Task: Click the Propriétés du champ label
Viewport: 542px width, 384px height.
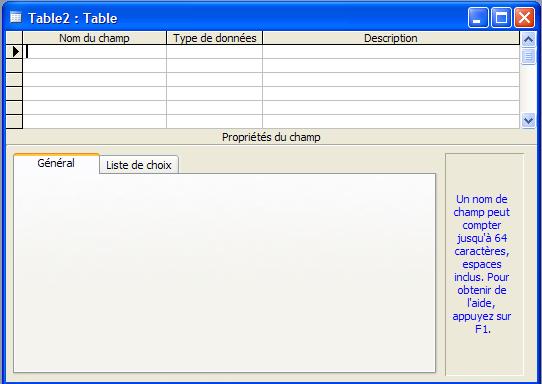Action: (271, 137)
